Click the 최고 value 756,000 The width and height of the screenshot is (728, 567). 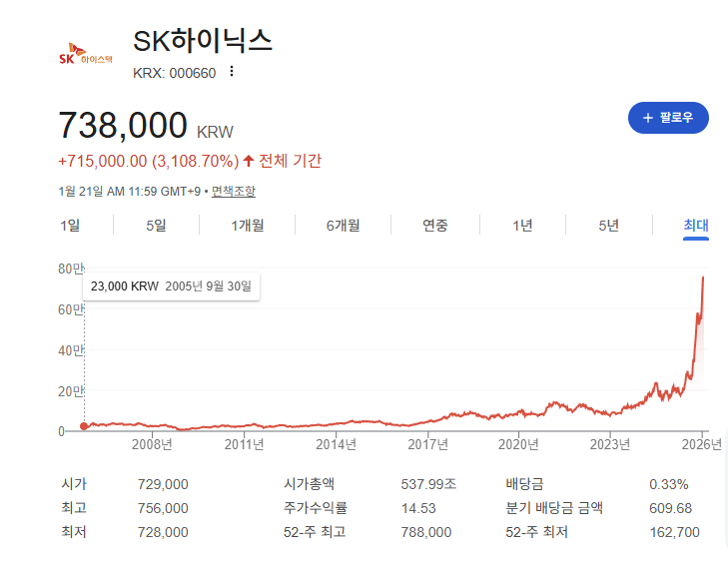[x=163, y=508]
